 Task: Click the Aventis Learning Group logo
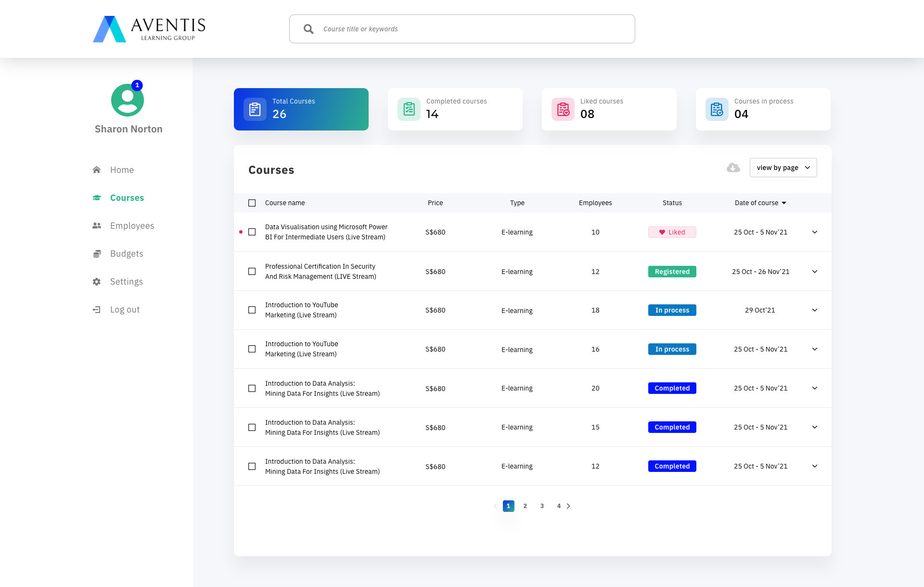point(149,29)
